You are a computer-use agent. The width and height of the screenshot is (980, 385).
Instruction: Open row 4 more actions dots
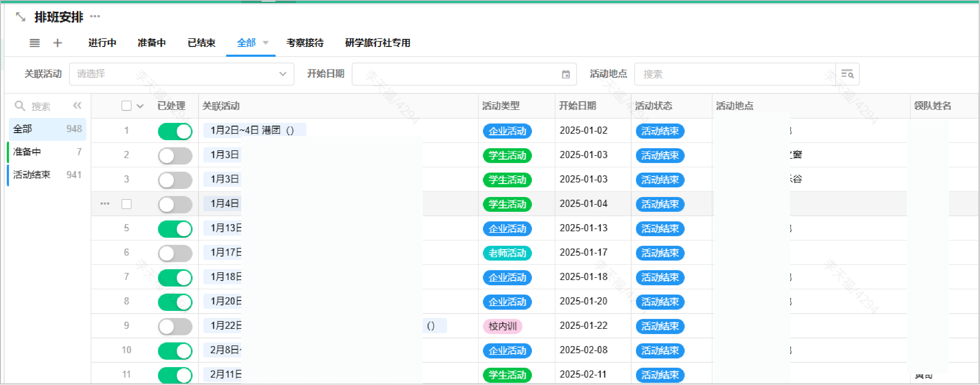tap(105, 204)
